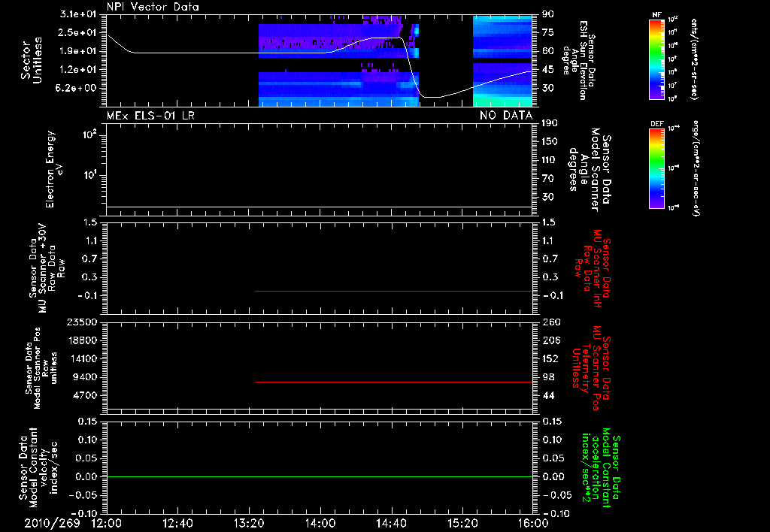Click the green line in velocity panel
The height and width of the screenshot is (532, 770).
coord(320,476)
